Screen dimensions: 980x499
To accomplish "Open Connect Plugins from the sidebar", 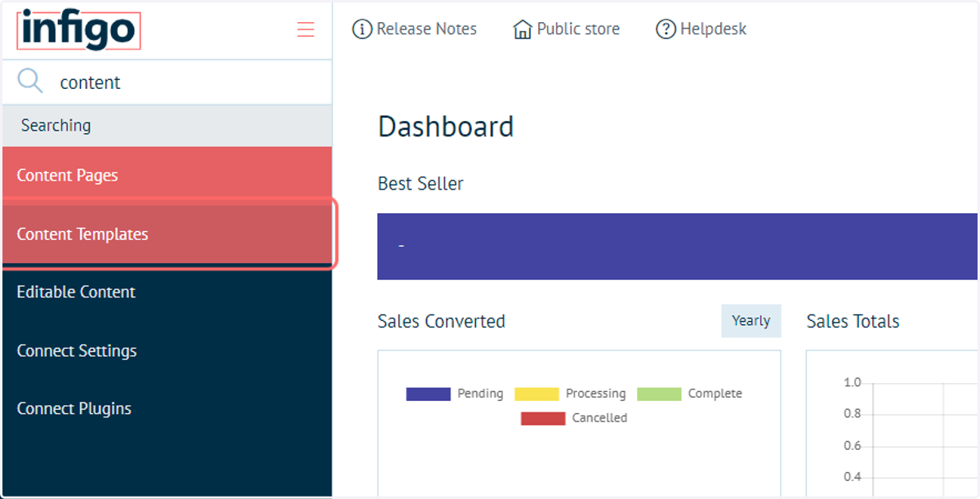I will [x=167, y=409].
